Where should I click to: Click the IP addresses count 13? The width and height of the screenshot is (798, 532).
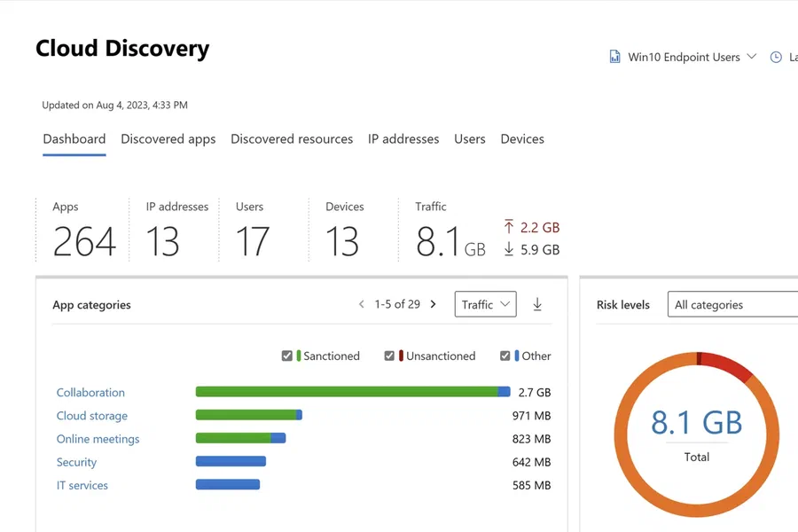click(x=162, y=241)
